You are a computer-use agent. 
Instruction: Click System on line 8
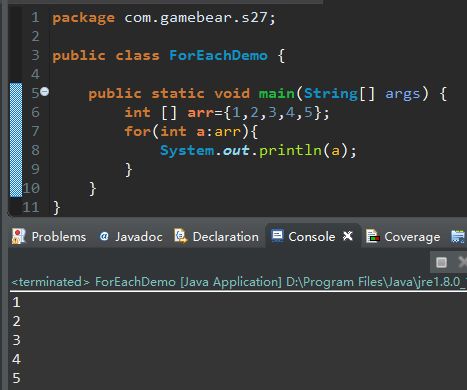point(187,151)
